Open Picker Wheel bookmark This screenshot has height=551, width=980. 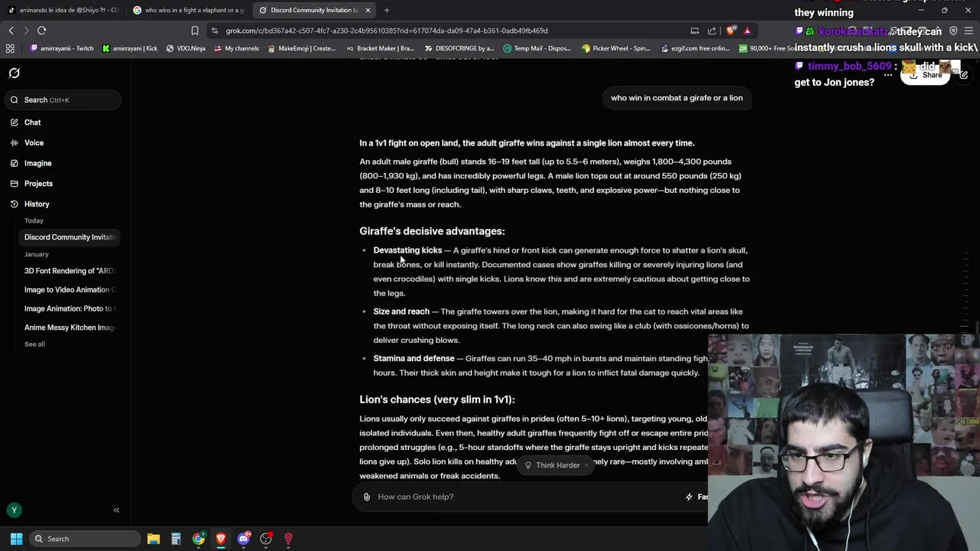point(616,48)
